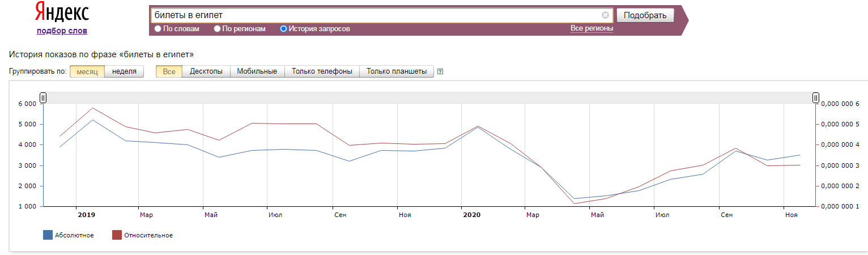
Task: Switch to the Только телефоны tab
Action: click(x=322, y=71)
